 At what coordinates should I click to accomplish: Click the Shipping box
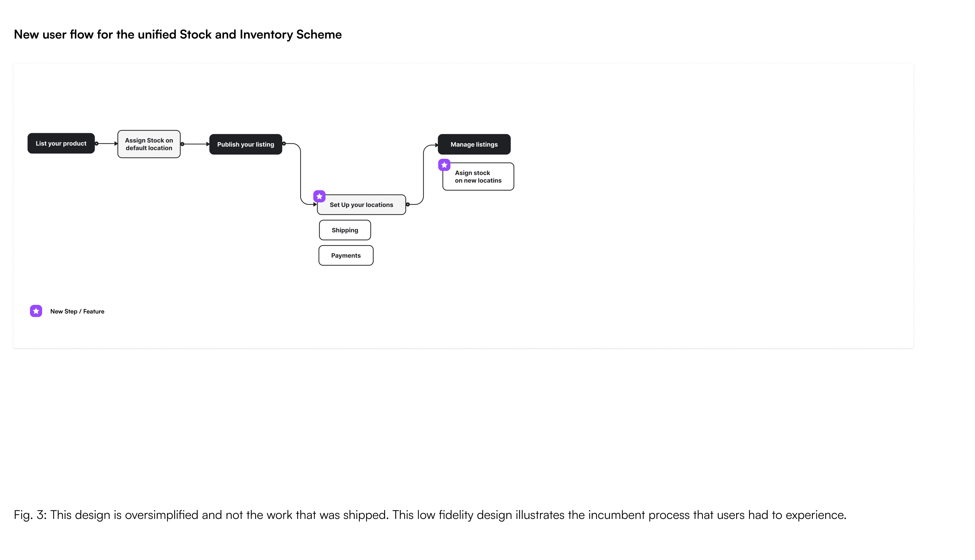click(x=345, y=230)
